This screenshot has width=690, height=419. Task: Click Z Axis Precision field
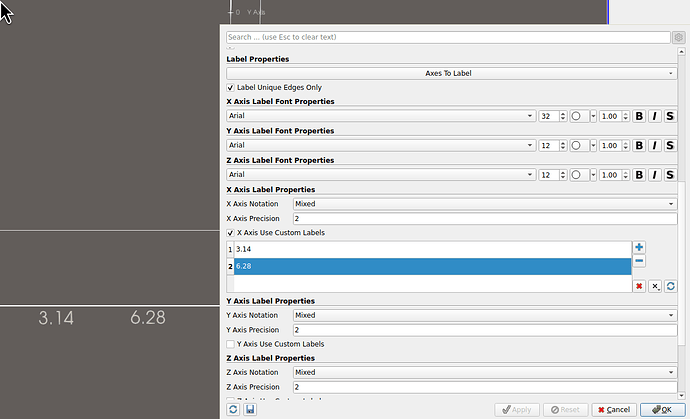[485, 387]
